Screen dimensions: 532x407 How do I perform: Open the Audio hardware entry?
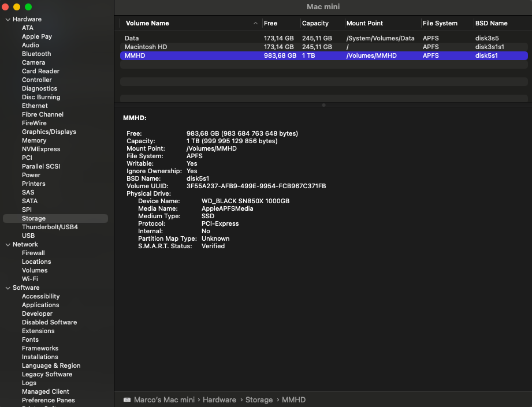pos(31,45)
